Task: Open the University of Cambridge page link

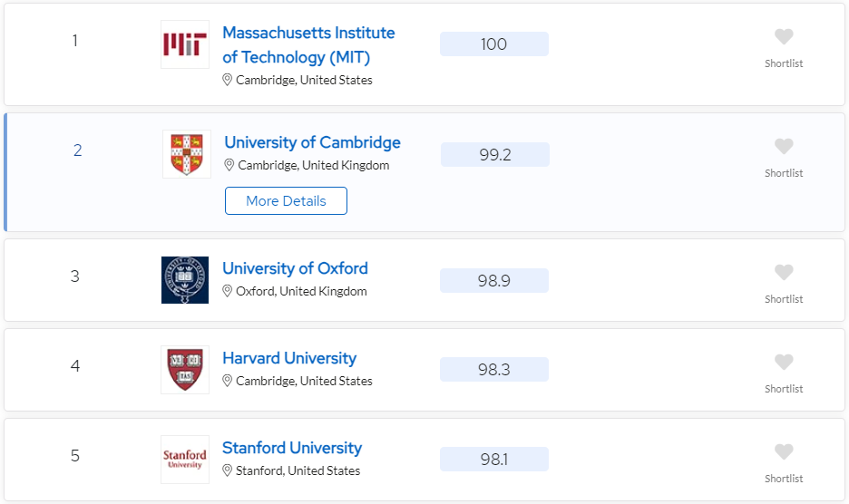Action: click(x=312, y=142)
